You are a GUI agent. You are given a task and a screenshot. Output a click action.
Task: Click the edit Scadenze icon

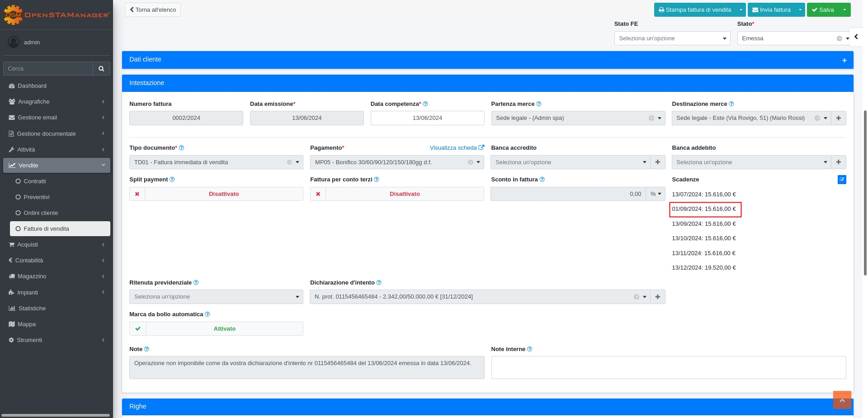[x=841, y=180]
